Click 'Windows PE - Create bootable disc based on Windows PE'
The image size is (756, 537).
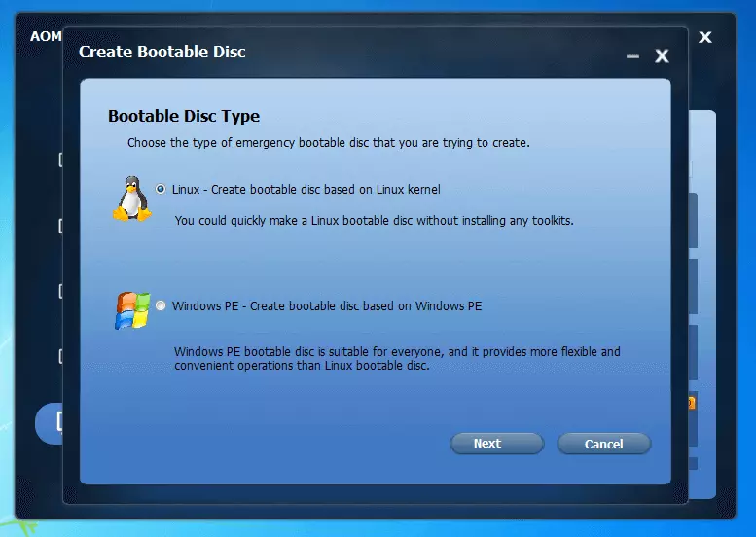click(x=327, y=306)
